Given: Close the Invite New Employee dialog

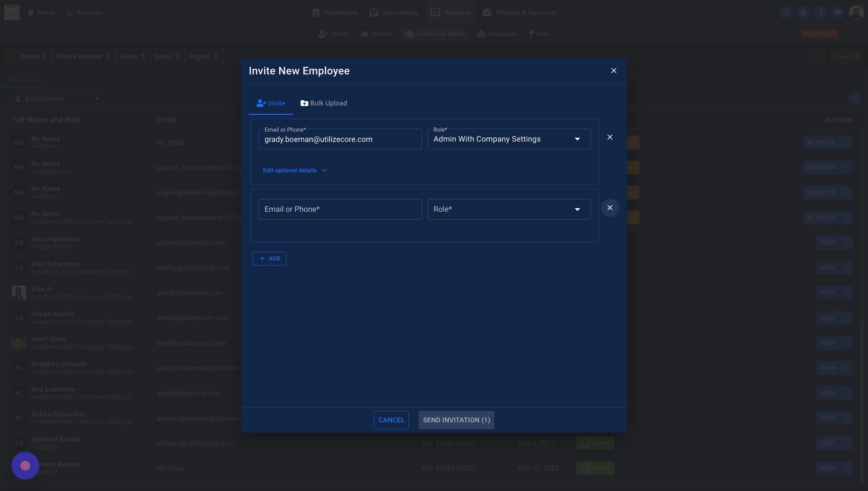Looking at the screenshot, I should tap(614, 70).
